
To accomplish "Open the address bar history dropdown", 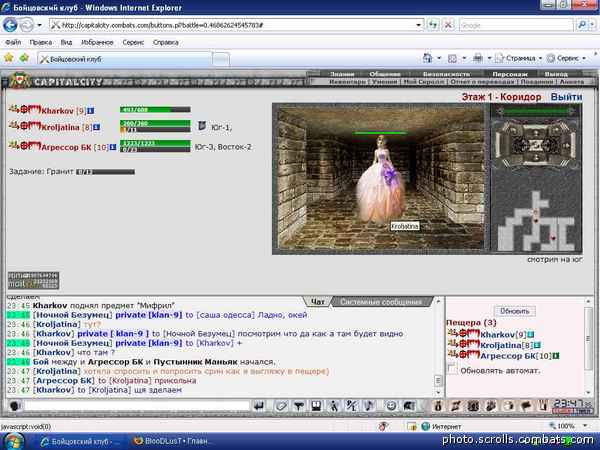I will [x=419, y=25].
